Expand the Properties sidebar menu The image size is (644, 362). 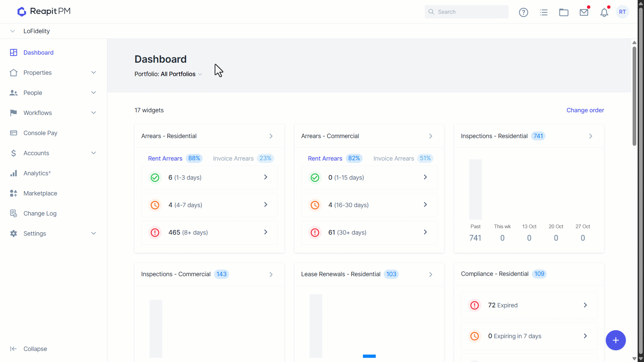(54, 73)
